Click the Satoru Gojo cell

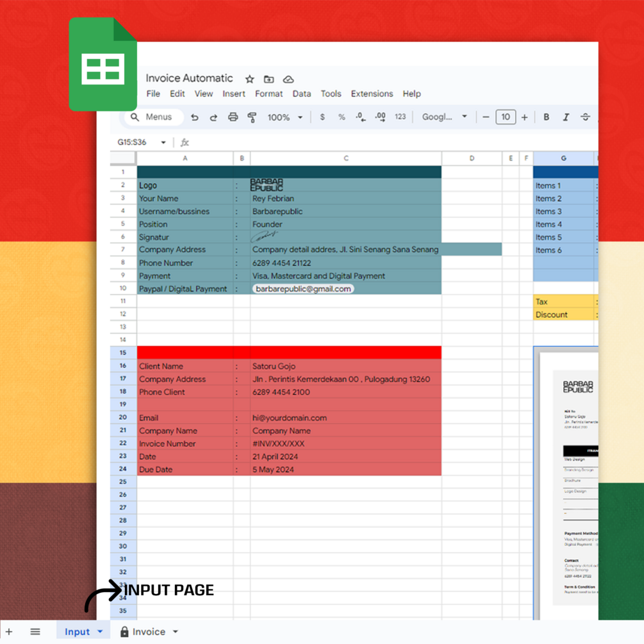point(346,366)
